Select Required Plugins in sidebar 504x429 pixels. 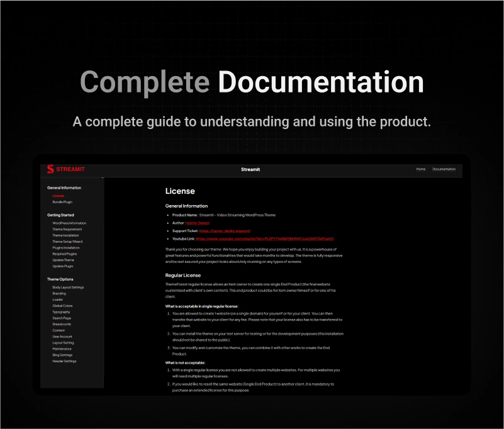click(65, 254)
